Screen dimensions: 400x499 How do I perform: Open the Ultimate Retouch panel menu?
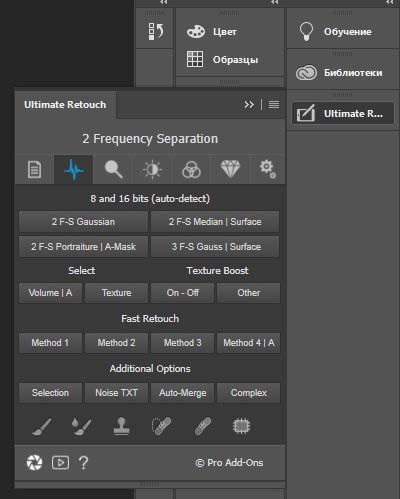(x=274, y=105)
